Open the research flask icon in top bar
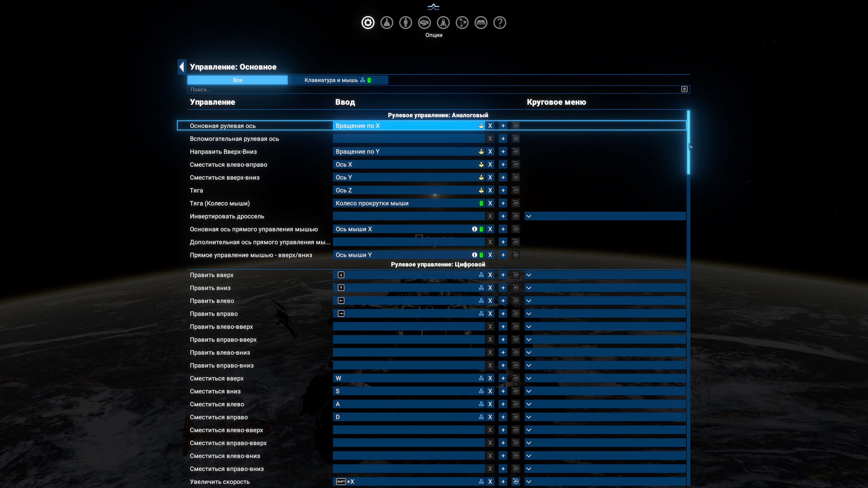The width and height of the screenshot is (868, 488). coord(387,23)
